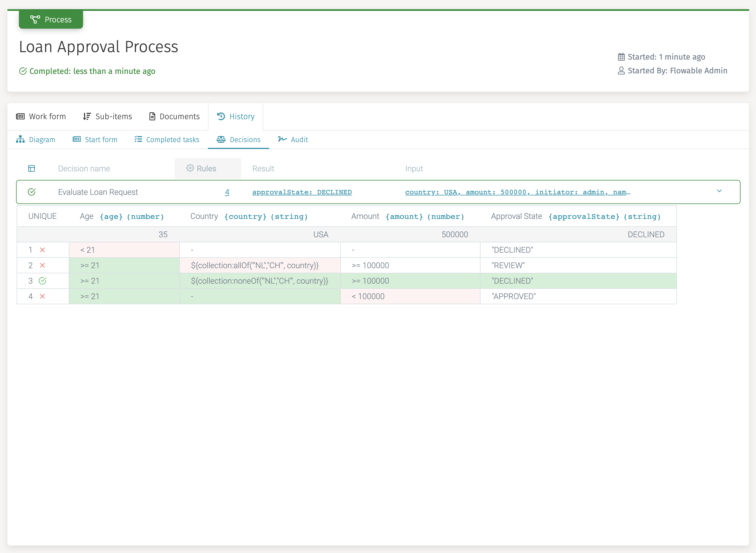Click the calendar icon next to Started
Image resolution: width=756 pixels, height=553 pixels.
tap(621, 57)
